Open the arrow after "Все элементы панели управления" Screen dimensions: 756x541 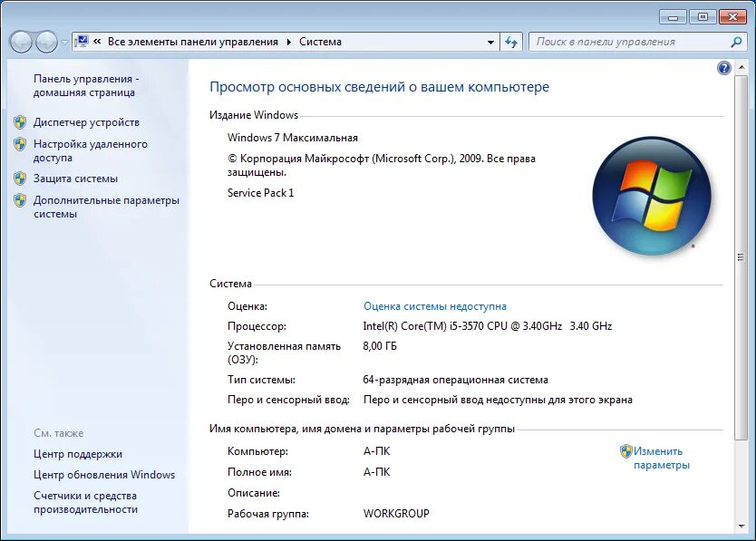click(289, 42)
